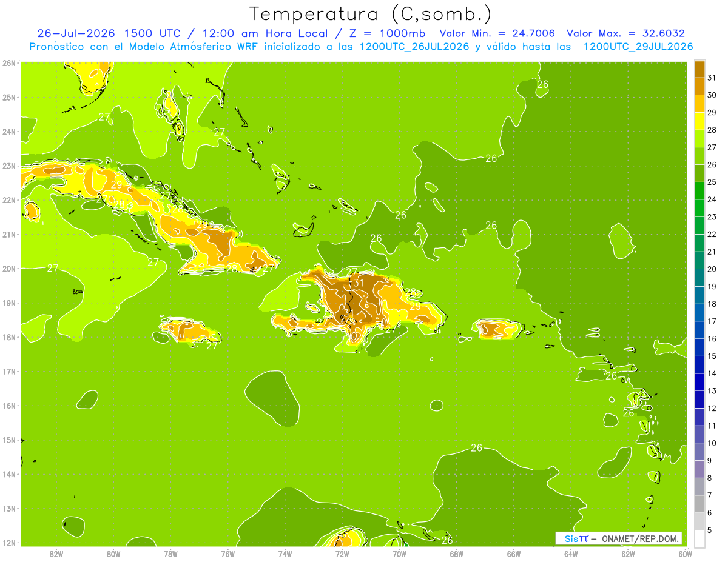The image size is (728, 562).
Task: Select the blue legend swatch between 15 and 16
Action: tap(699, 347)
